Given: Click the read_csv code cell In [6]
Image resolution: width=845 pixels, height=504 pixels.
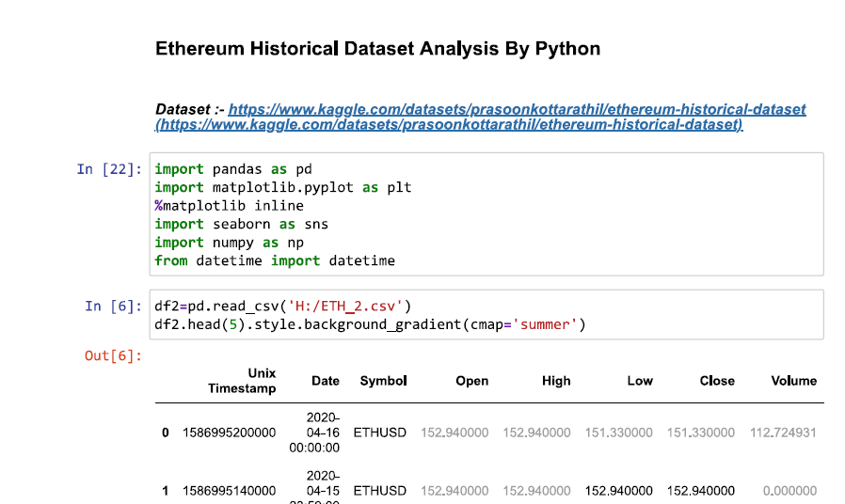Looking at the screenshot, I should click(x=486, y=315).
